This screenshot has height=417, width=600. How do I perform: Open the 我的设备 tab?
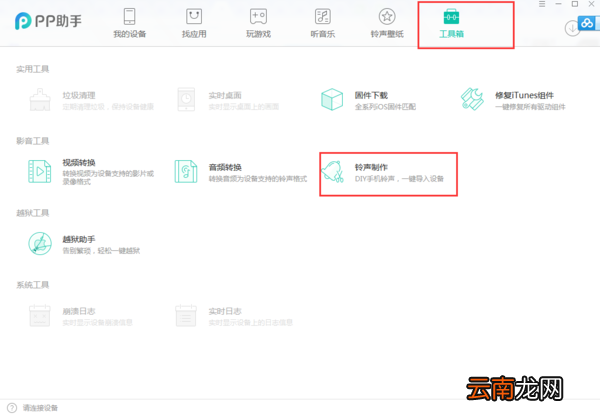click(129, 23)
